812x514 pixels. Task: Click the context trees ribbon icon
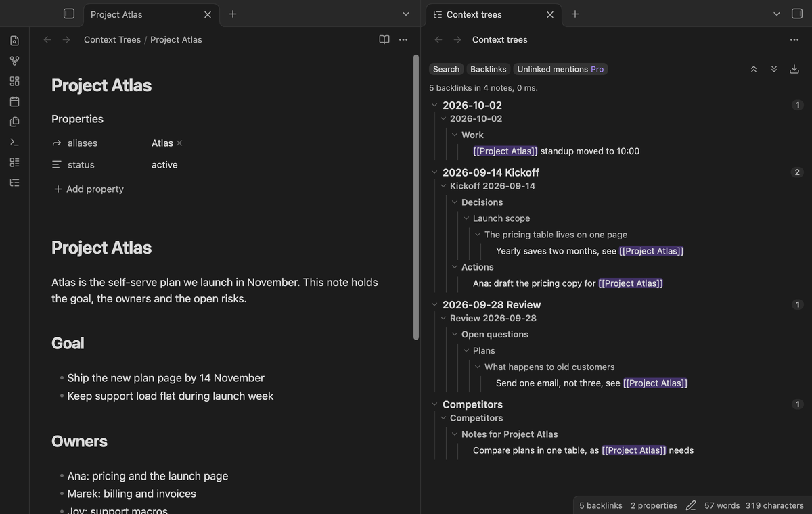pos(14,183)
